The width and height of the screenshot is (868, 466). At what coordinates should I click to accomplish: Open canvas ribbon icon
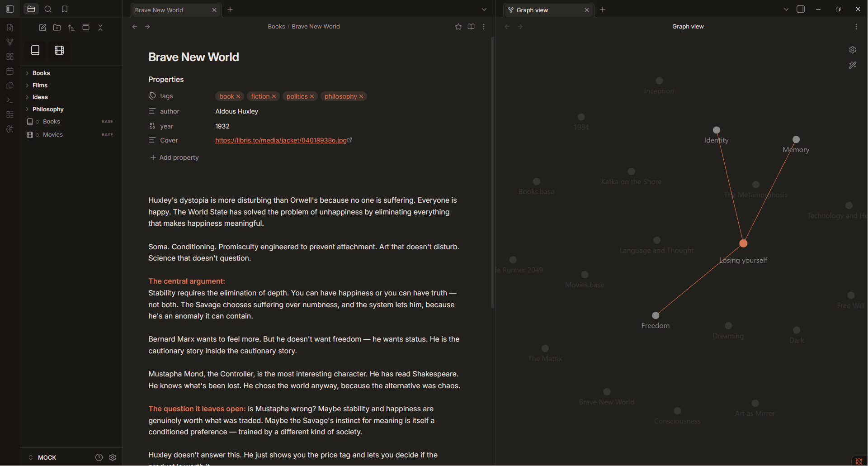coord(10,57)
